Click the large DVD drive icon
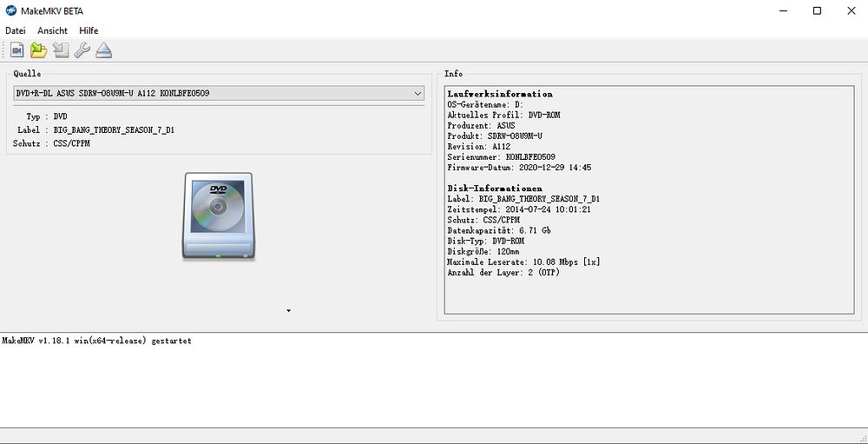 tap(219, 215)
